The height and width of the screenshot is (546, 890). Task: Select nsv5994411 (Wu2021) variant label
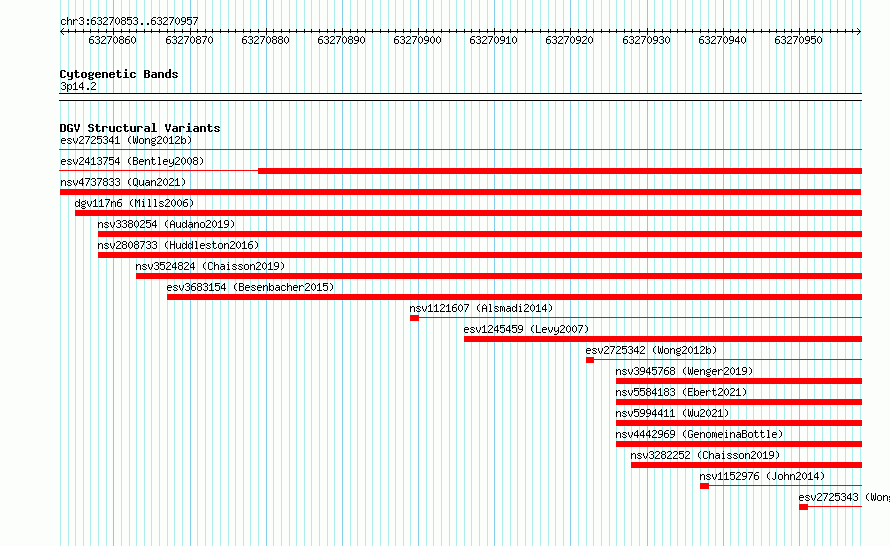click(x=673, y=413)
